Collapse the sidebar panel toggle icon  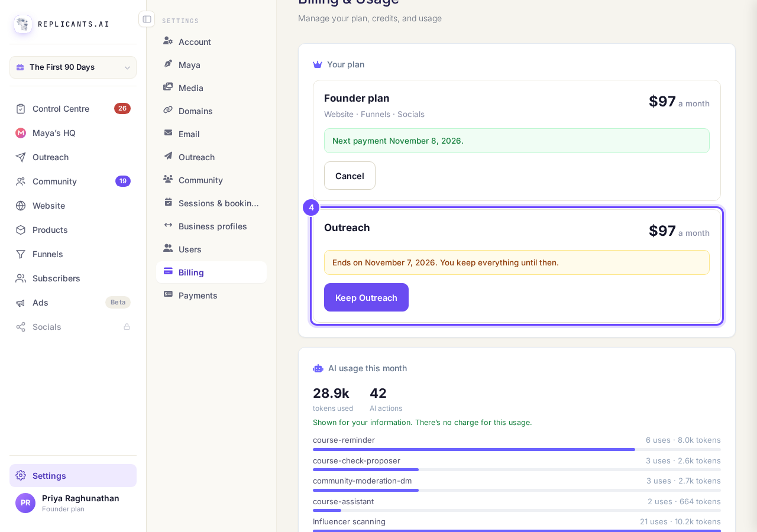[147, 19]
